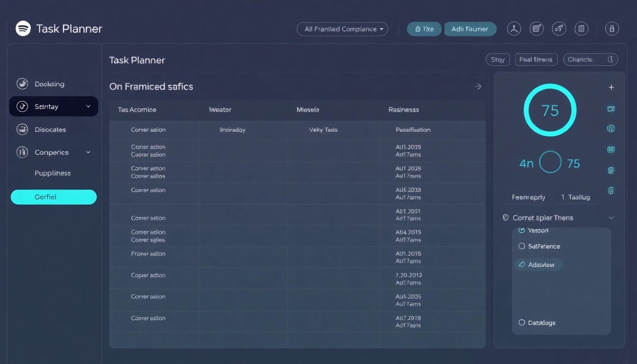Select the Docketing icon in the left sidebar
Screen dimensions: 637x364
22,83
